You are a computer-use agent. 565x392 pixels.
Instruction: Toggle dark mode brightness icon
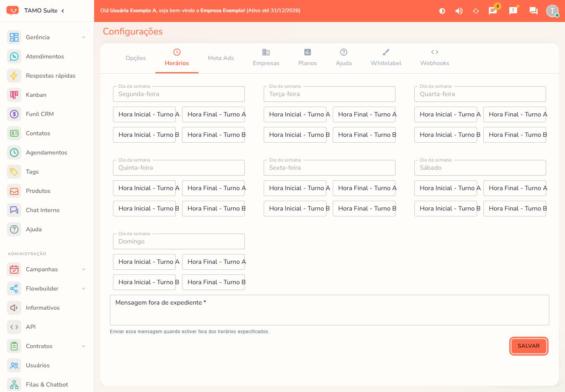pos(442,11)
